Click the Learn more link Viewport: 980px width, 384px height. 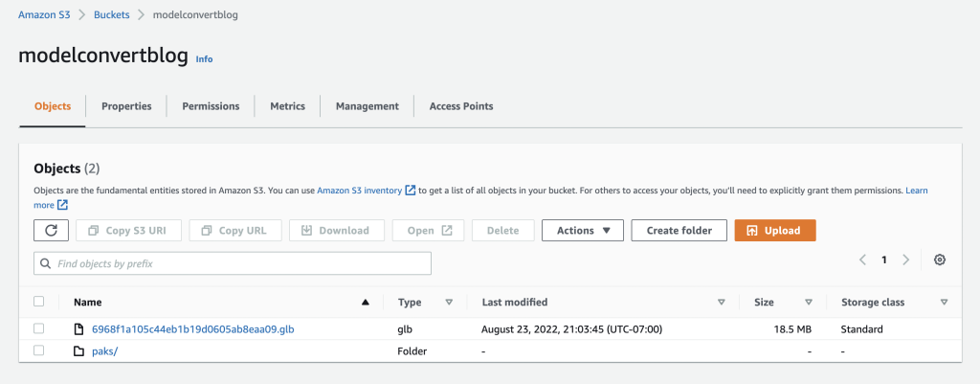coord(916,190)
